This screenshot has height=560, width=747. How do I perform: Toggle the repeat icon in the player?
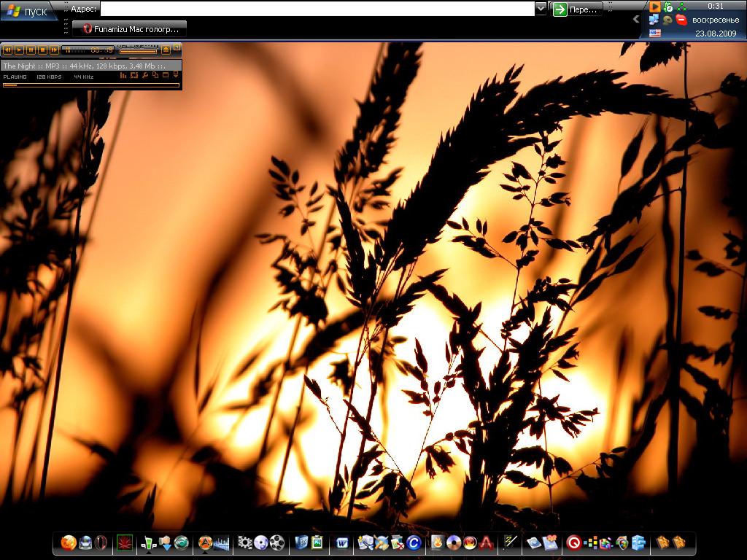click(x=134, y=75)
